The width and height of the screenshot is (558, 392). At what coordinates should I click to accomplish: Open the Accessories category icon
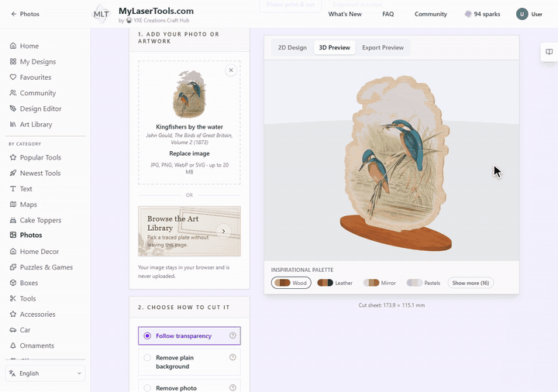[x=13, y=314]
